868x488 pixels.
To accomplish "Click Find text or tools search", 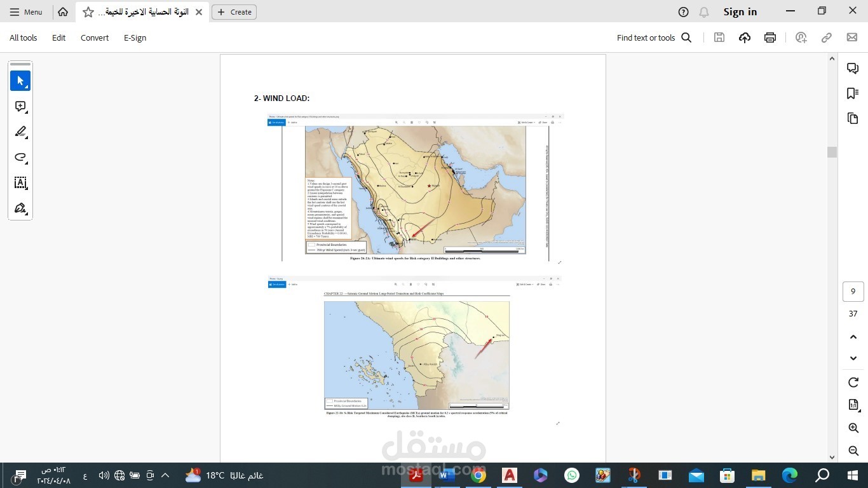I will pos(654,37).
